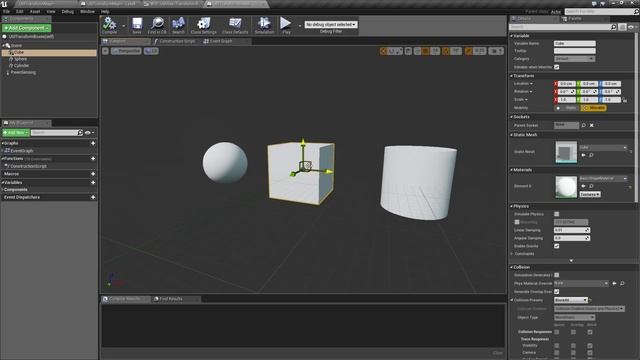Open Class Defaults from the toolbar
Viewport: 640px width, 360px height.
pos(235,25)
